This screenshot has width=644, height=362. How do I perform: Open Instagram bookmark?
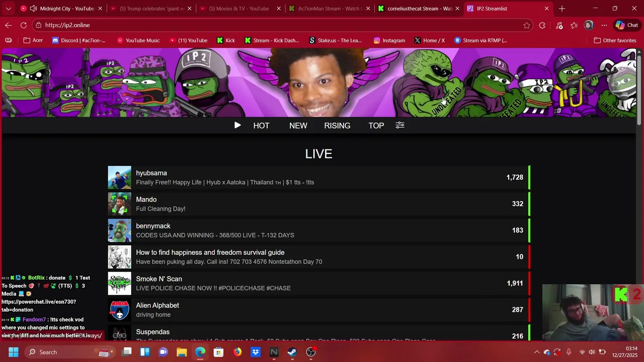389,40
